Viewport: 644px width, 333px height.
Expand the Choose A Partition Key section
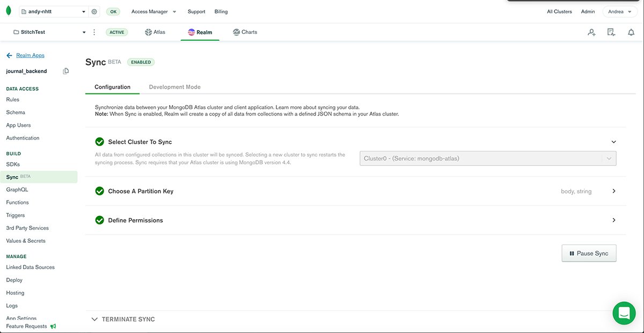[x=614, y=191]
